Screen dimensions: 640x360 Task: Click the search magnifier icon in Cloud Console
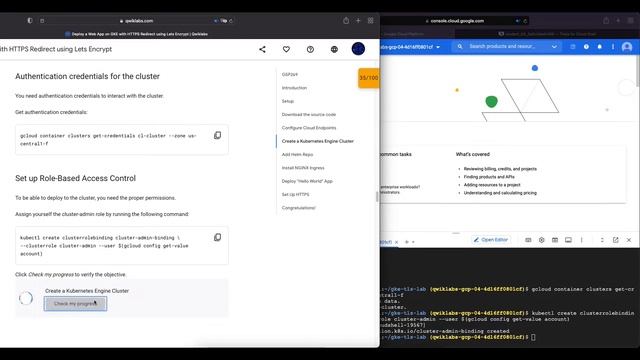460,47
